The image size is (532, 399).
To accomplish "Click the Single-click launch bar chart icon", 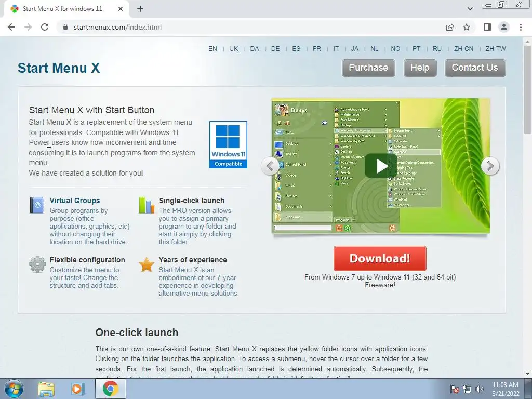I will coord(147,205).
